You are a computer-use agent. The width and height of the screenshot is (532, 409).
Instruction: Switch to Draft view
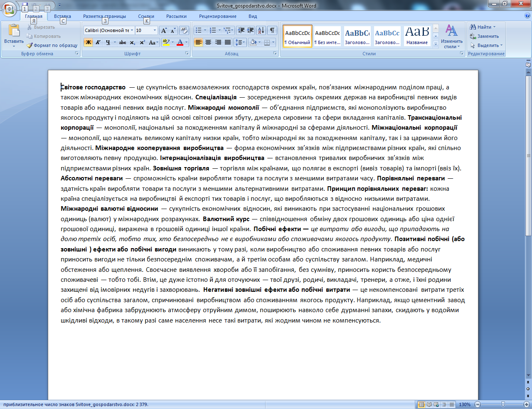451,404
